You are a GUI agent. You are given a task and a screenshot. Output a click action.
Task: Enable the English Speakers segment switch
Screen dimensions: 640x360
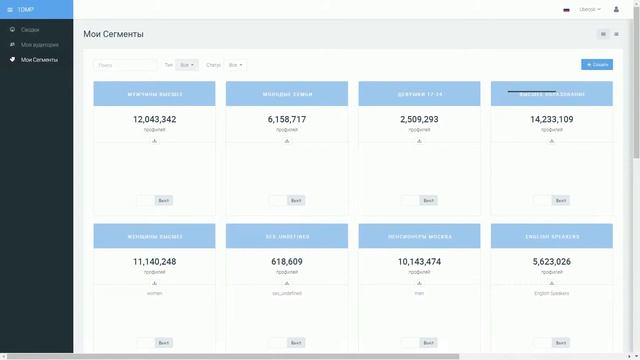point(551,342)
